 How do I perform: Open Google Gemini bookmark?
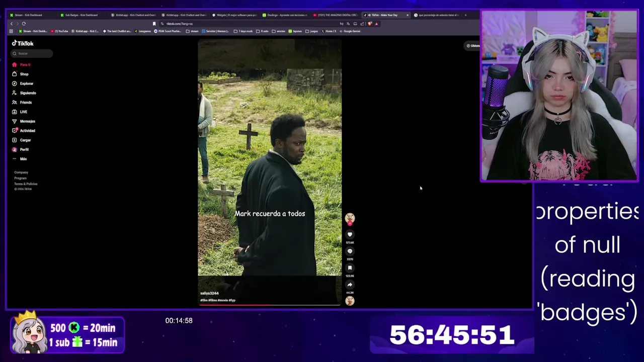coord(350,31)
